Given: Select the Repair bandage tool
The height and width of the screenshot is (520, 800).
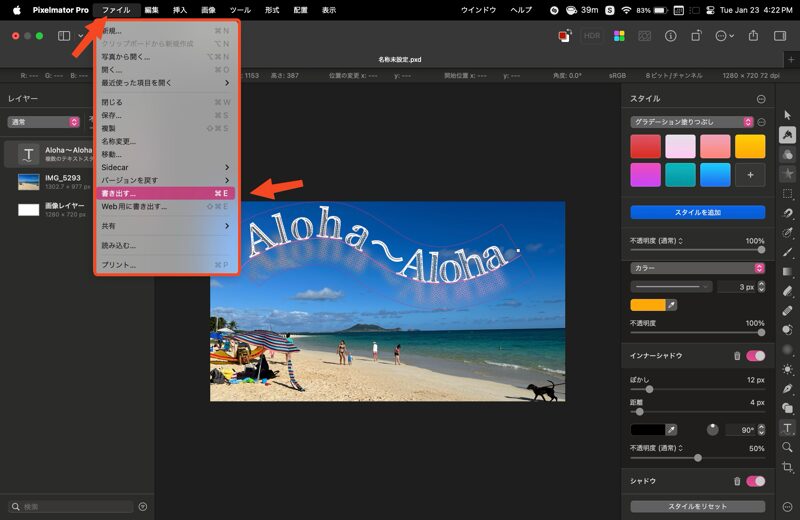Looking at the screenshot, I should 787,310.
